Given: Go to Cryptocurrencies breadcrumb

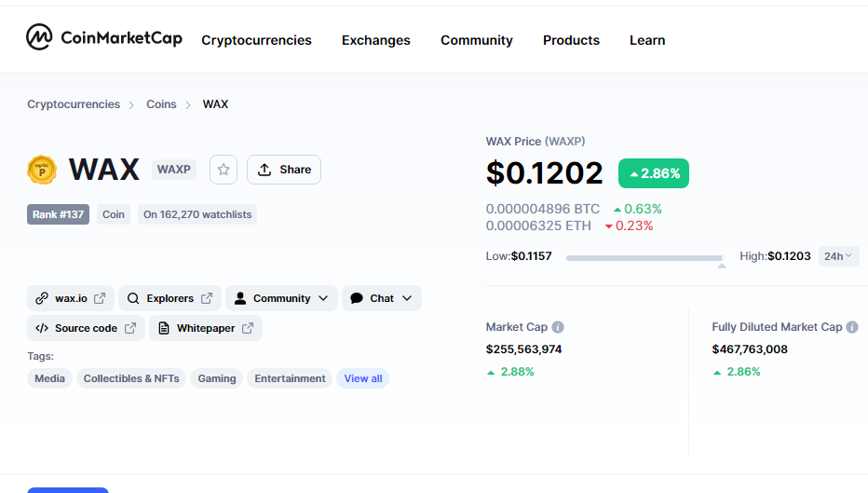Looking at the screenshot, I should point(74,104).
